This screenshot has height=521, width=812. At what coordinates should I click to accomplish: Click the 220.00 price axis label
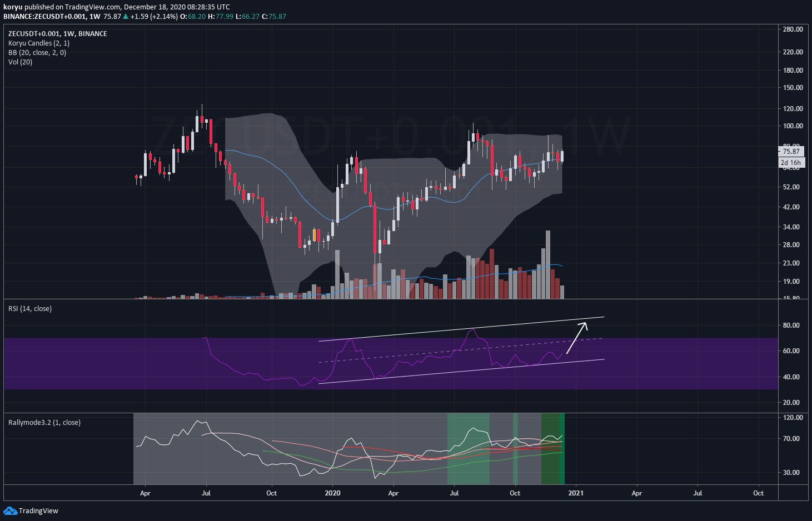pos(793,52)
